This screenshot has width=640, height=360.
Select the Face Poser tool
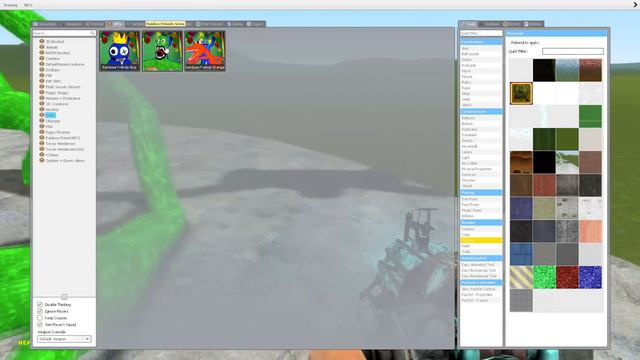coord(481,204)
